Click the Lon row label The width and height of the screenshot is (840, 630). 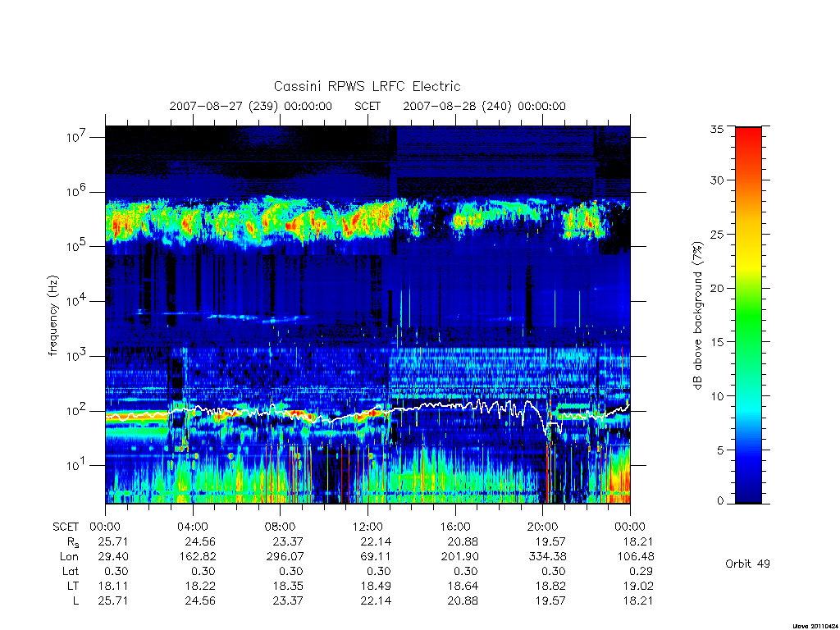[69, 557]
